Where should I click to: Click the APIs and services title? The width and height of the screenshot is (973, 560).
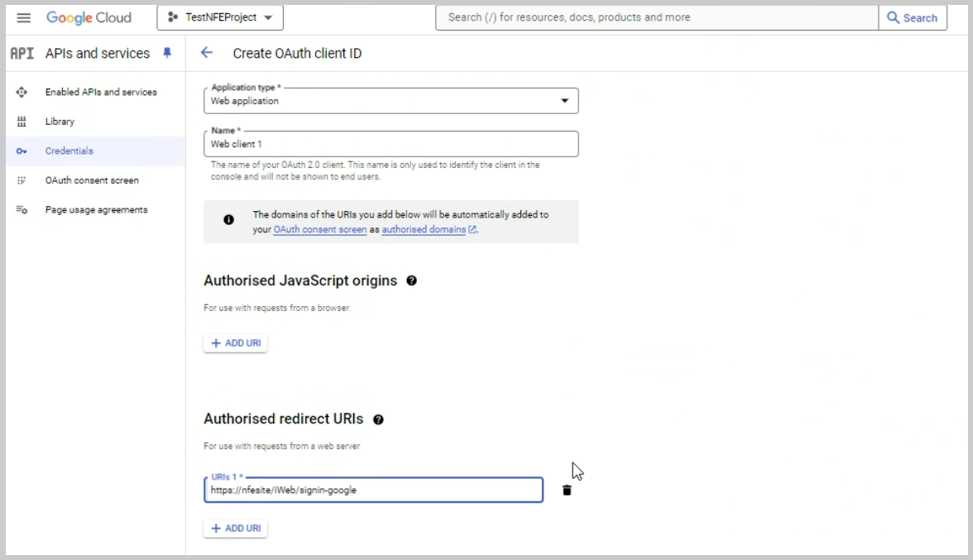click(x=98, y=53)
